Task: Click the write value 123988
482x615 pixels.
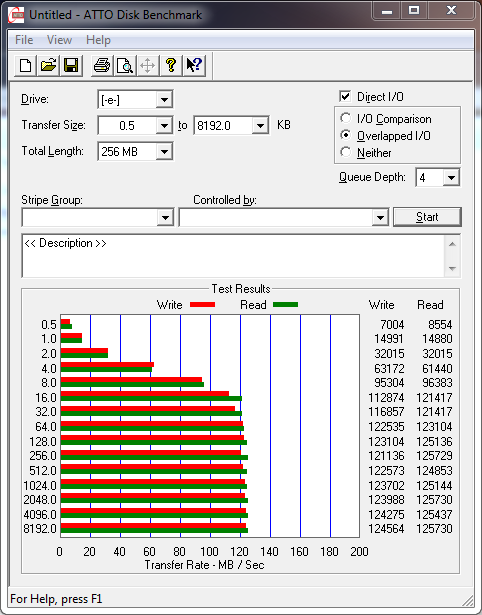Action: click(386, 500)
